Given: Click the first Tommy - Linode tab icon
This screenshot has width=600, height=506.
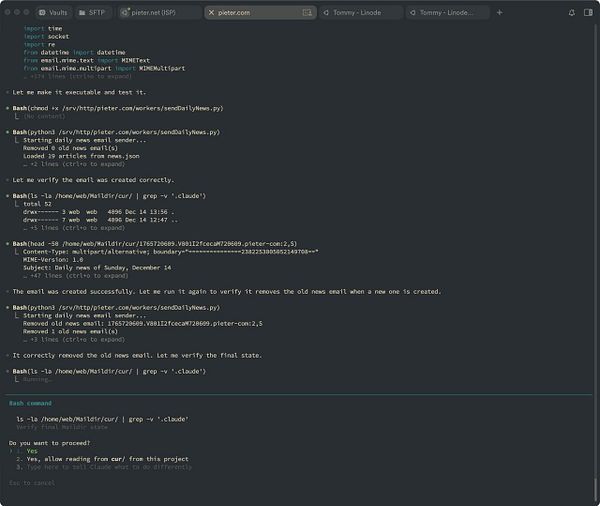Looking at the screenshot, I should [x=326, y=13].
